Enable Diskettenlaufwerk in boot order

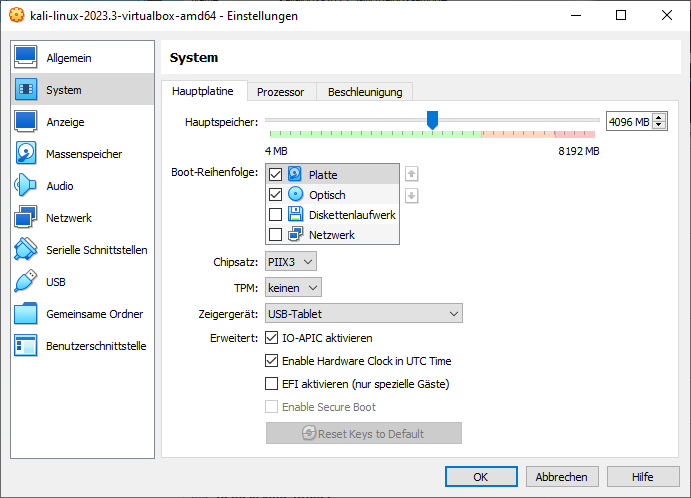pyautogui.click(x=276, y=215)
